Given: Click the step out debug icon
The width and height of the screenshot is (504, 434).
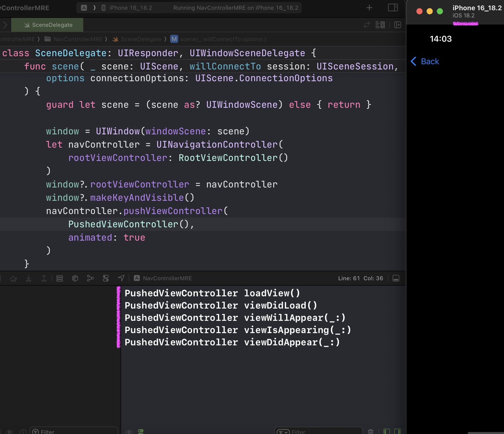Looking at the screenshot, I should pyautogui.click(x=44, y=278).
